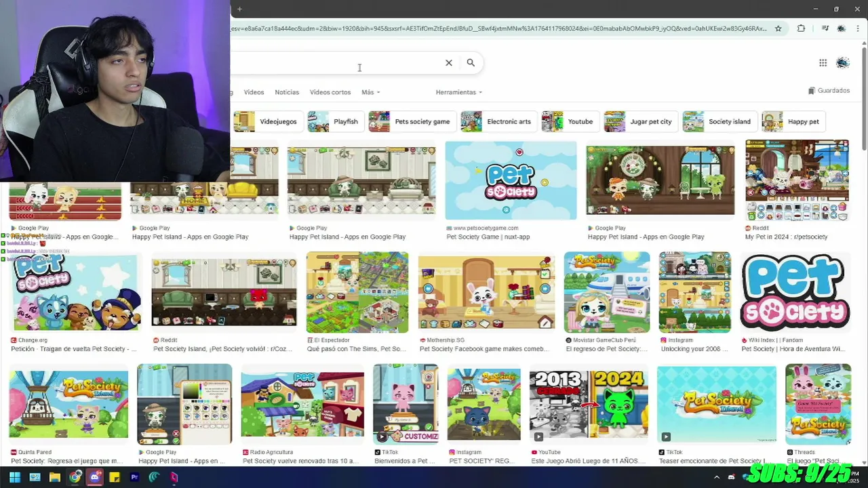Viewport: 868px width, 488px height.
Task: Switch to the Videos cortos tab
Action: pos(330,92)
